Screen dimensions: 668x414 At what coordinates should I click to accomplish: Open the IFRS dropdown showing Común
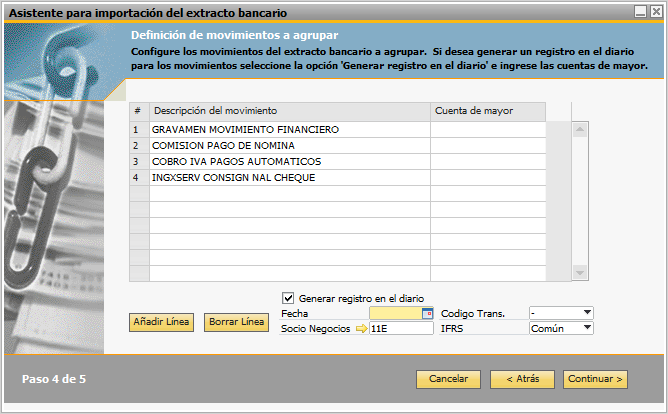pyautogui.click(x=586, y=328)
